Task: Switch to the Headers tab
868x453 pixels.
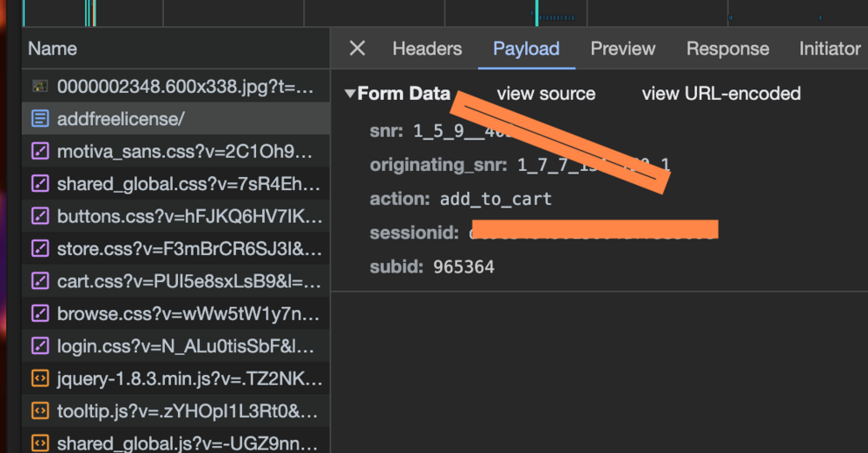Action: [427, 49]
